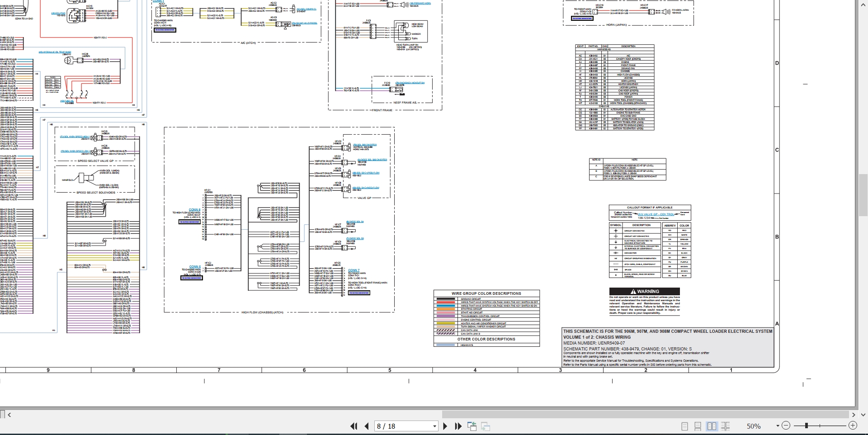Zoom in with the plus button
The width and height of the screenshot is (868, 435).
point(853,426)
